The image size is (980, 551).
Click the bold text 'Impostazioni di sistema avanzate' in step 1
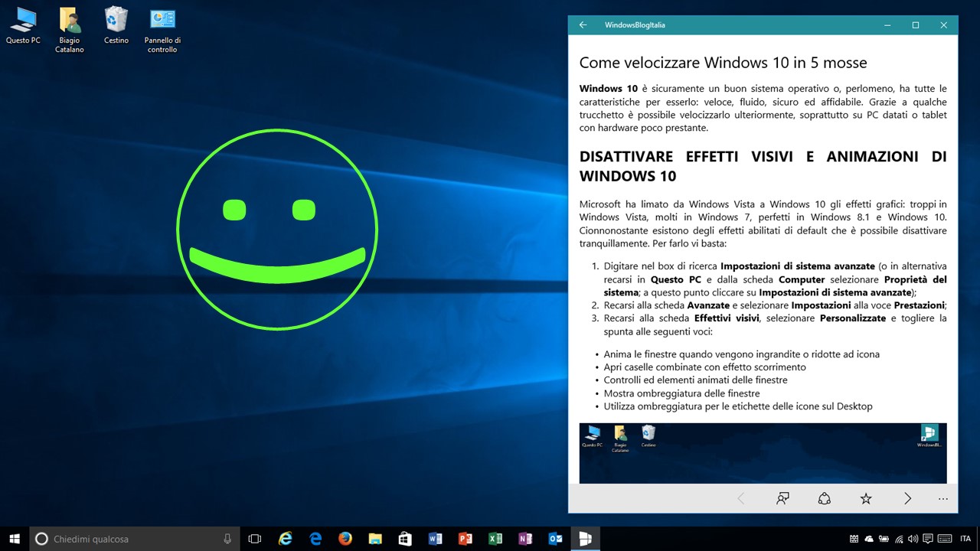[x=797, y=266]
